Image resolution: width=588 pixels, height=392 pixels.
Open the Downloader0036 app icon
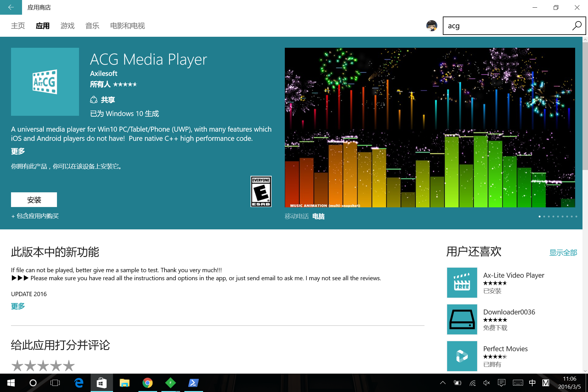point(462,319)
